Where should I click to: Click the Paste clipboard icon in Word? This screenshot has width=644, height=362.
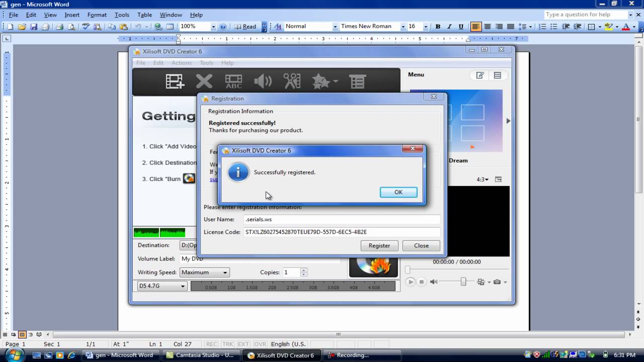pyautogui.click(x=123, y=27)
